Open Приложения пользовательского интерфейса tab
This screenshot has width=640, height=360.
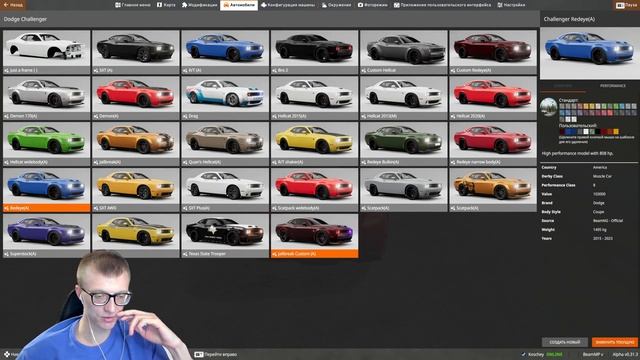442,5
